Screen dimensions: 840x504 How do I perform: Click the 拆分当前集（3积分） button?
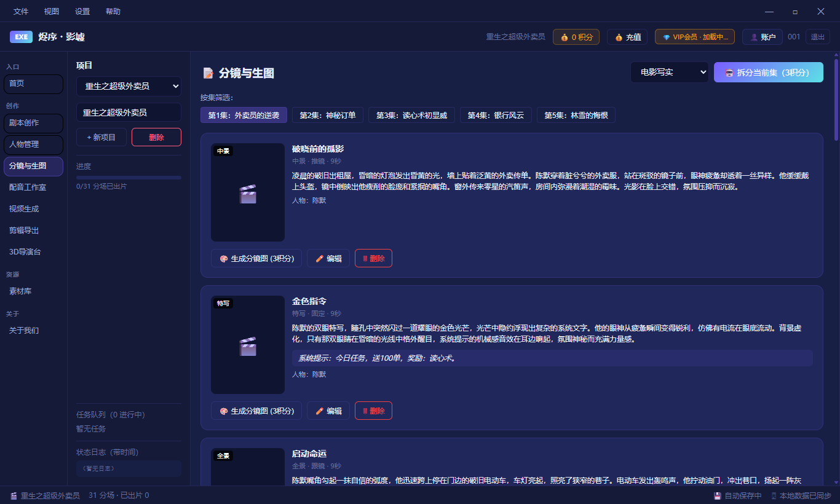(x=769, y=73)
